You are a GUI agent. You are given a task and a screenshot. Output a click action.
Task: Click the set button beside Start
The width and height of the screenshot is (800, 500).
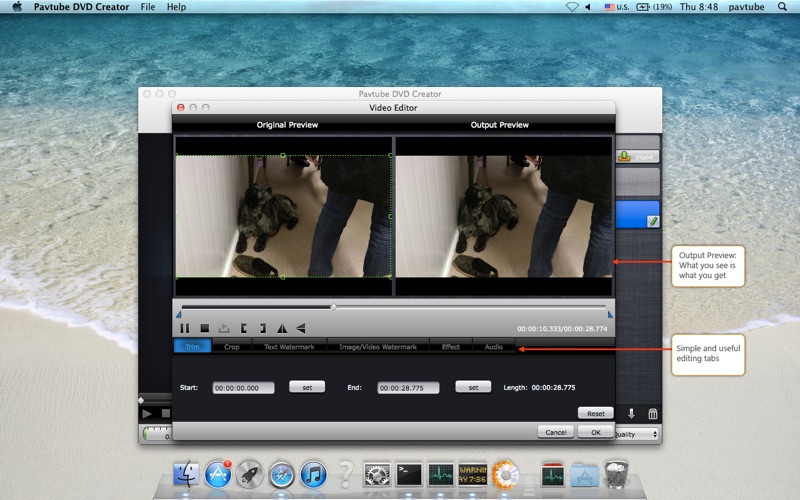coord(307,387)
